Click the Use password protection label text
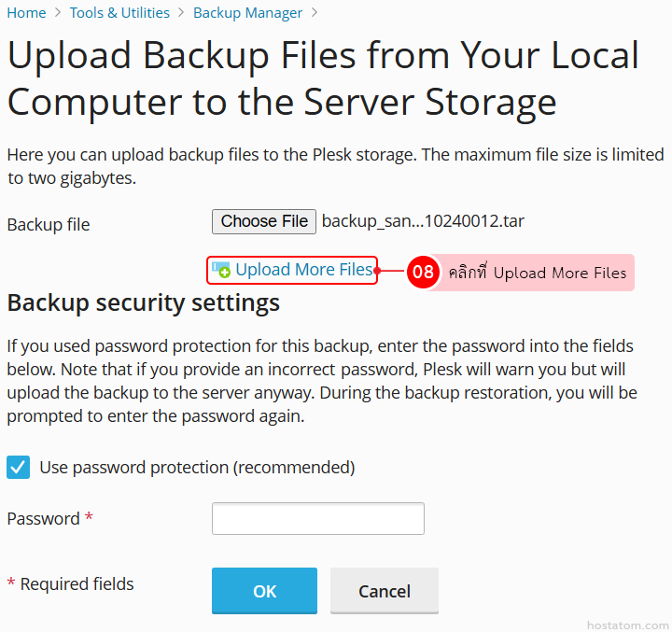Viewport: 672px width, 632px height. tap(197, 468)
